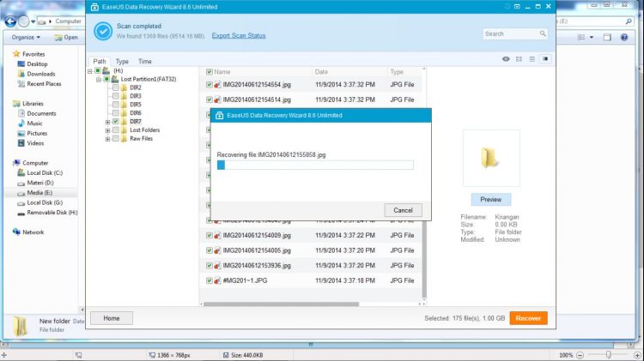Uncheck the #MG201~1.JPG checkbox
Screen dimensions: 644x361
(209, 281)
